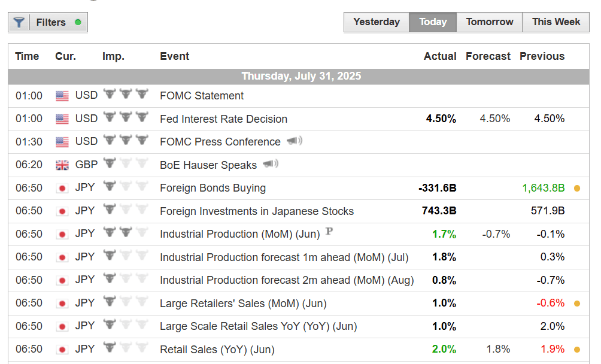Open the Fed Interest Rate Decision event
The image size is (601, 364).
[x=223, y=119]
